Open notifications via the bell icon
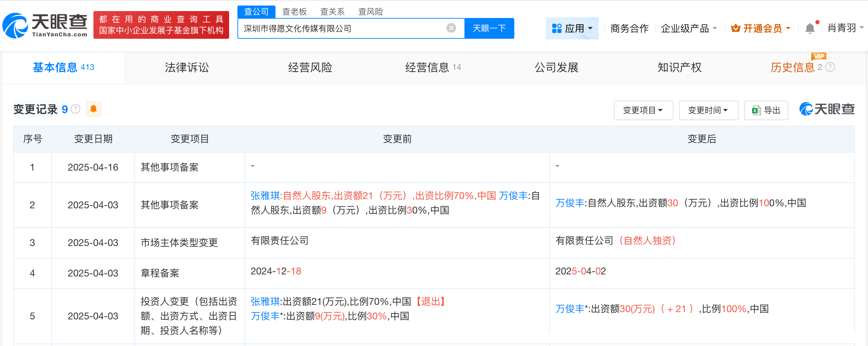The image size is (868, 346). (810, 28)
